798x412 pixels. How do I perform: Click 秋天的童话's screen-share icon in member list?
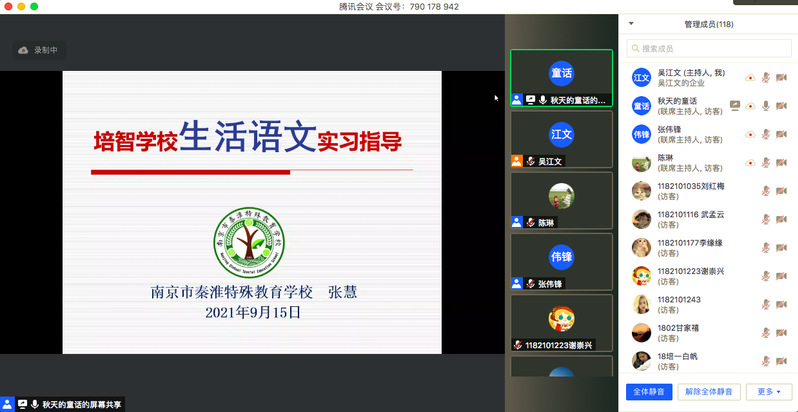click(x=735, y=105)
